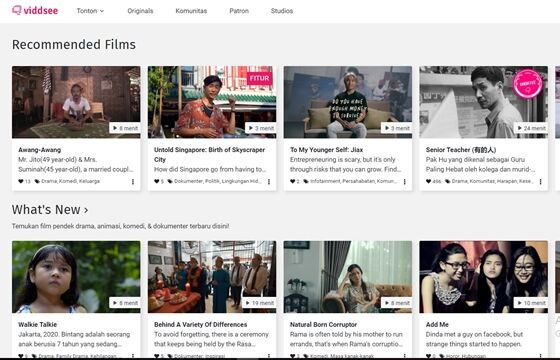Select Awang-Awang's Drama, Komedi, Keluarga tags
Viewport: 560px width, 360px height.
click(71, 181)
